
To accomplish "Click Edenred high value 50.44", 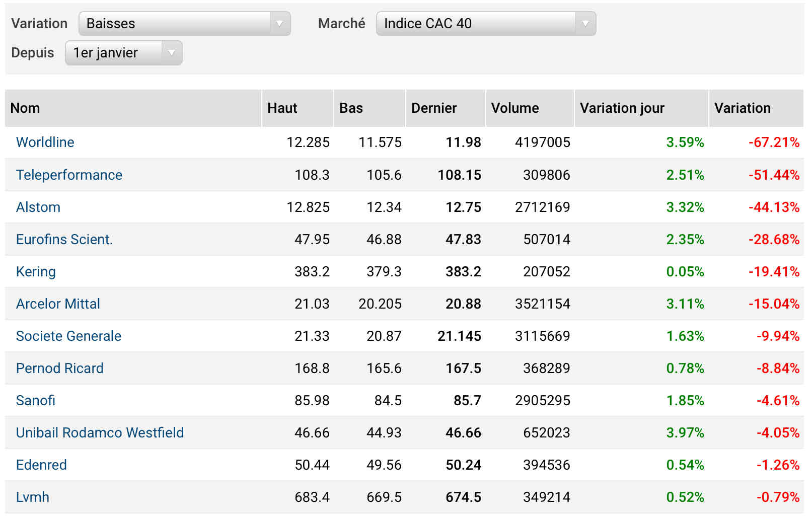I will click(x=312, y=465).
